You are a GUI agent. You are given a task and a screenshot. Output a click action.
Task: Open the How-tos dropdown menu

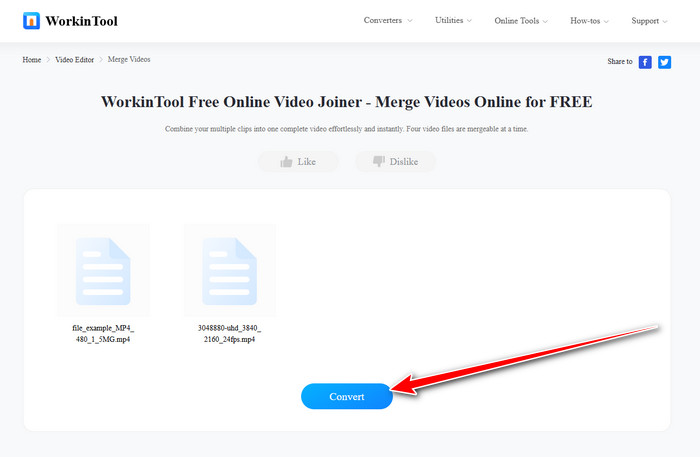click(x=589, y=21)
